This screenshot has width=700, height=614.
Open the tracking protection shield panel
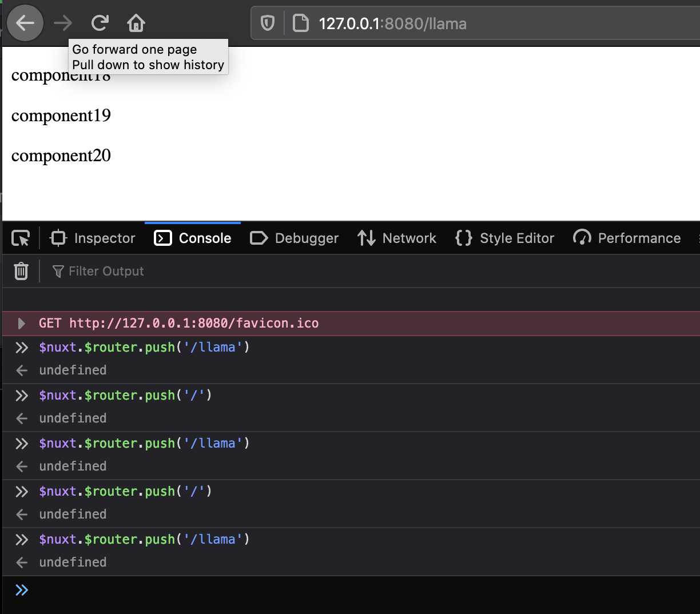(268, 23)
